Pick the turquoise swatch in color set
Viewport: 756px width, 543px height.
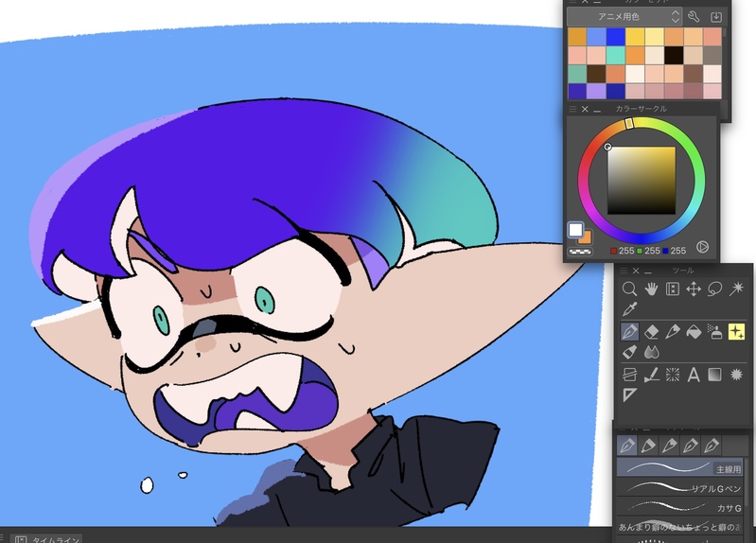[616, 55]
